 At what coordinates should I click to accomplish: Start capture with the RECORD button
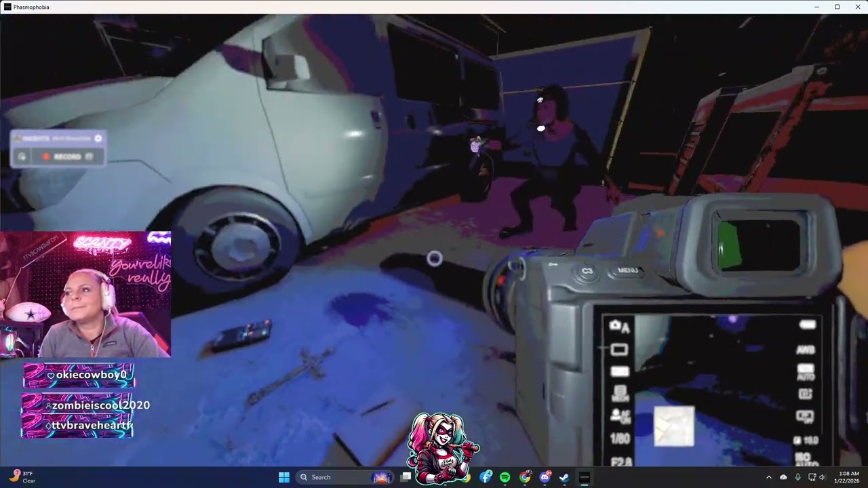click(x=67, y=157)
